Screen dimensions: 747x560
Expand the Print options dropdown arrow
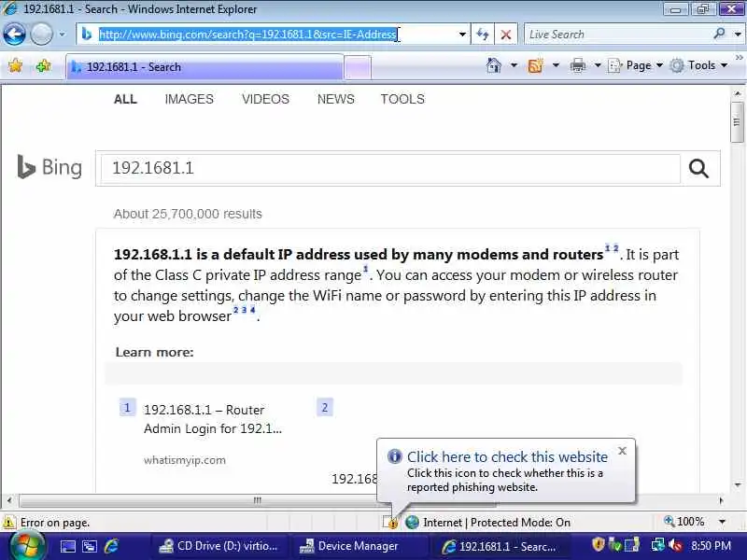click(598, 65)
